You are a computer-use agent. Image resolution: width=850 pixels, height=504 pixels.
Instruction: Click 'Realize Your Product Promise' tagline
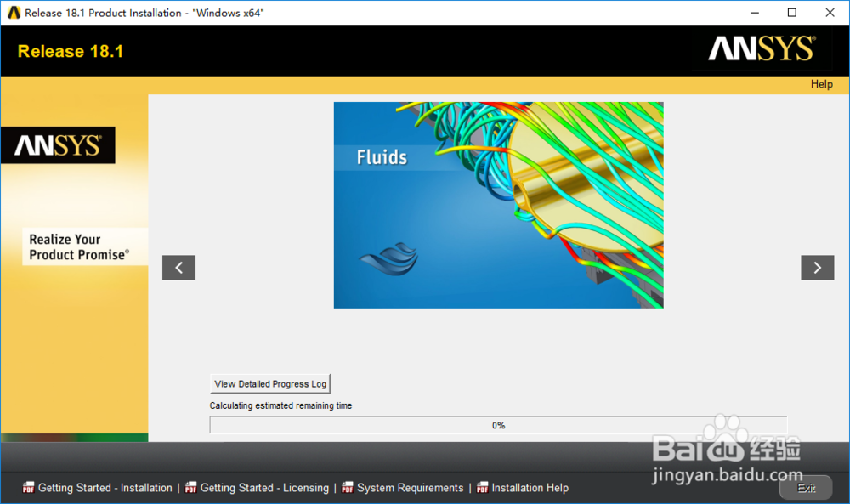pyautogui.click(x=79, y=247)
